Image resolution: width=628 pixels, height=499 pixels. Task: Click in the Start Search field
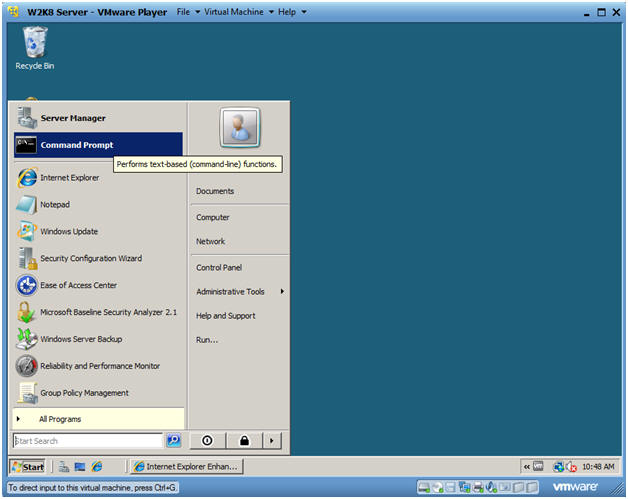(88, 441)
